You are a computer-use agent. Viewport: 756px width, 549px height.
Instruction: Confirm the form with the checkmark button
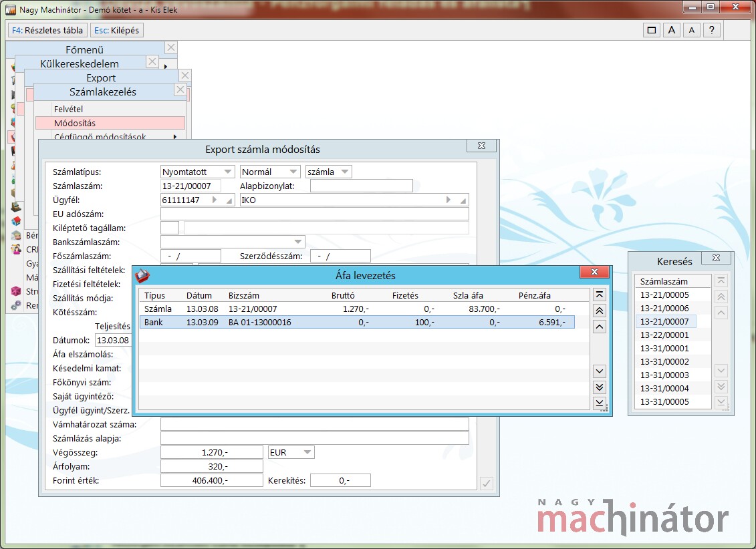pos(487,484)
